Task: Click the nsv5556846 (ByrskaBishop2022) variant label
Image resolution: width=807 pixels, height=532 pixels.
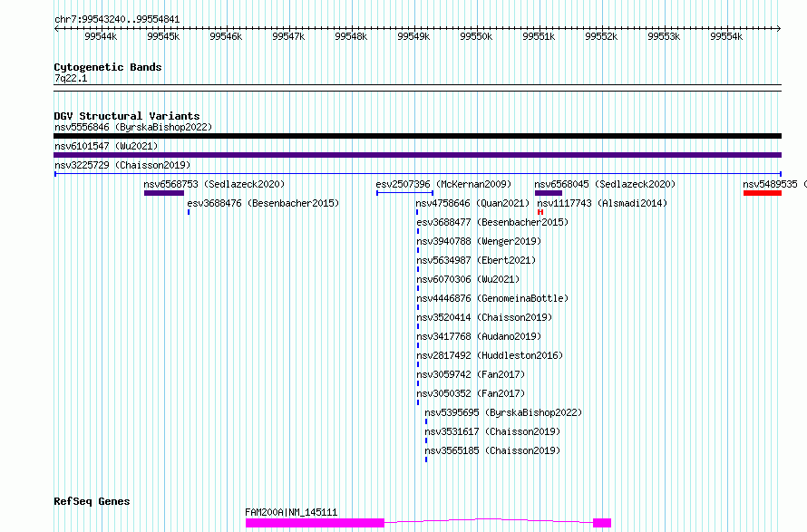Action: coord(133,127)
